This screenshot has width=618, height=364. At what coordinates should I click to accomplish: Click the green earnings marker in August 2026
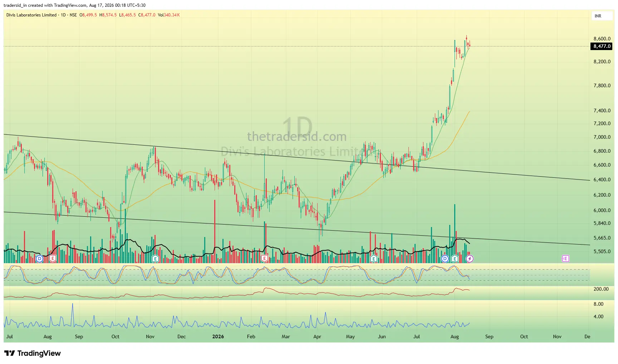[455, 259]
